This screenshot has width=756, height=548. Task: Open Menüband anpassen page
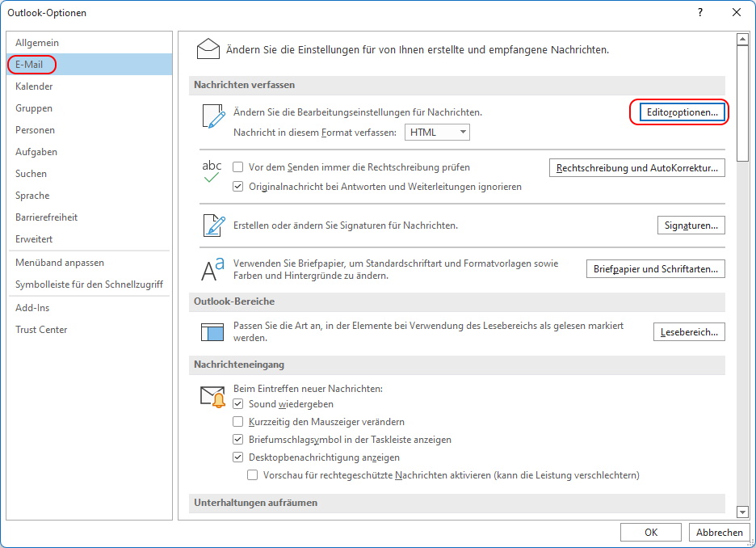click(x=90, y=263)
